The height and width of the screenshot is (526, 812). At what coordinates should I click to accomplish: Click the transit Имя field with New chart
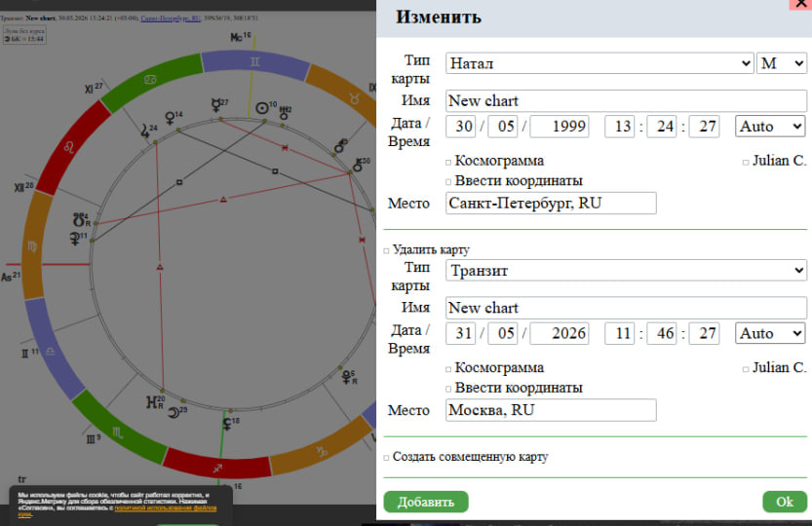pos(626,308)
